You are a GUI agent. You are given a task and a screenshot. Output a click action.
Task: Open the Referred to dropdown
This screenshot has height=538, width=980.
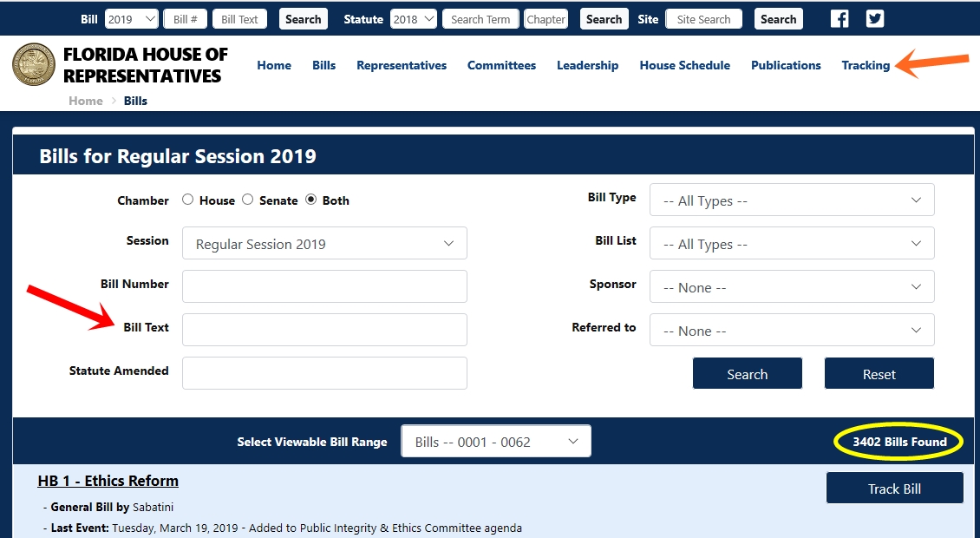point(792,330)
